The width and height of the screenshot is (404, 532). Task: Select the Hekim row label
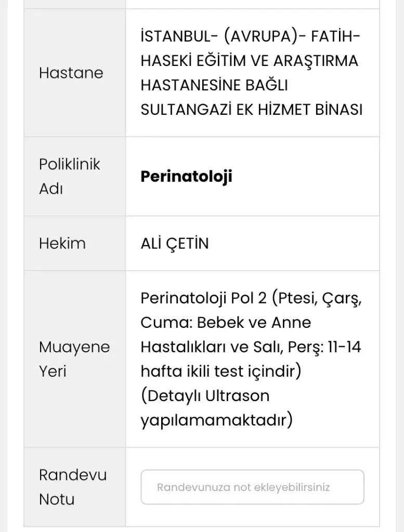point(62,243)
